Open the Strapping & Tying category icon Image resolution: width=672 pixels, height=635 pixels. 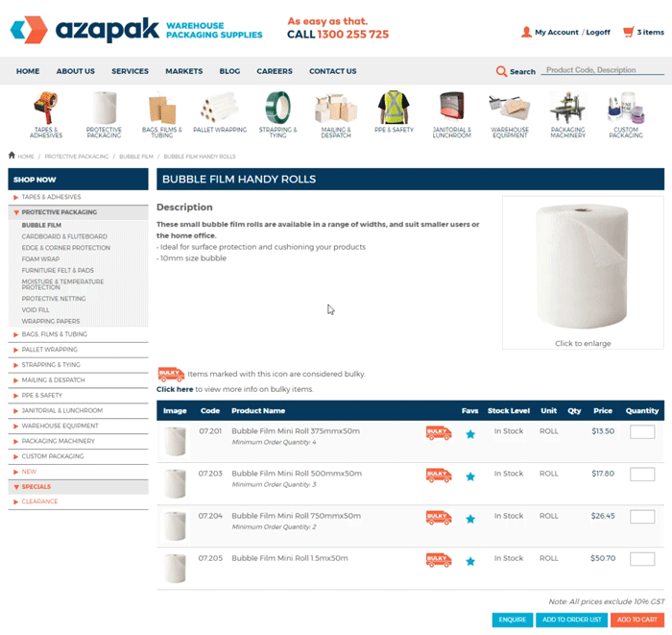click(277, 108)
